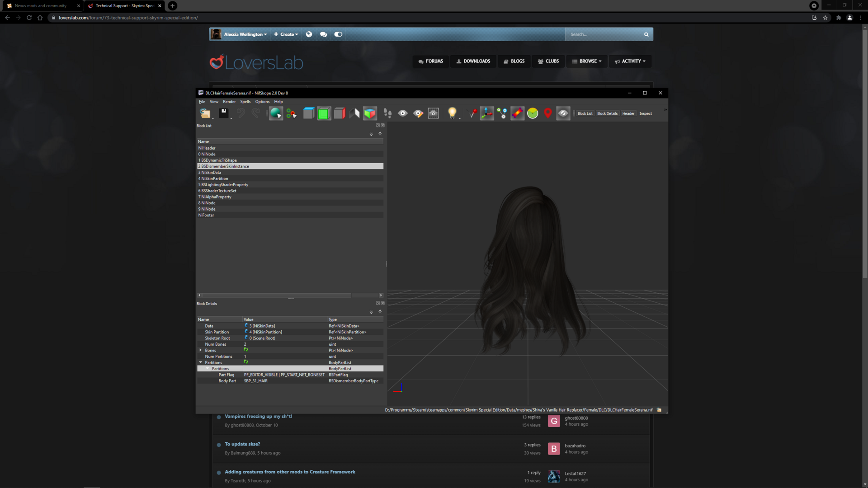The height and width of the screenshot is (488, 868).
Task: Open NifSkope File menu
Action: click(202, 102)
